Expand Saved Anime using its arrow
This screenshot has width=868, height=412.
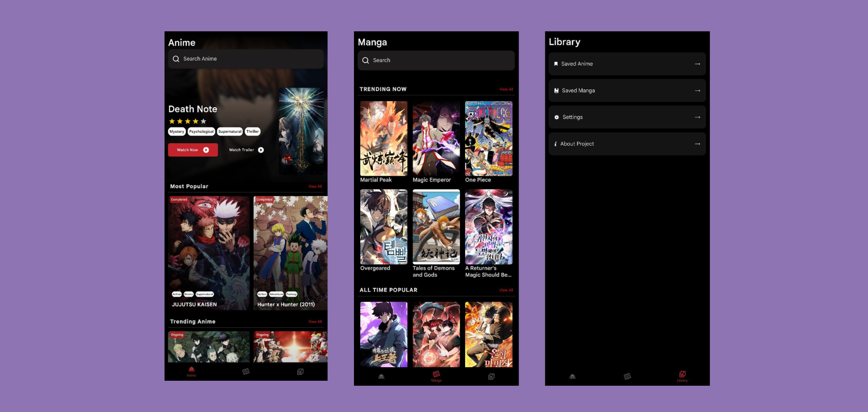[697, 64]
